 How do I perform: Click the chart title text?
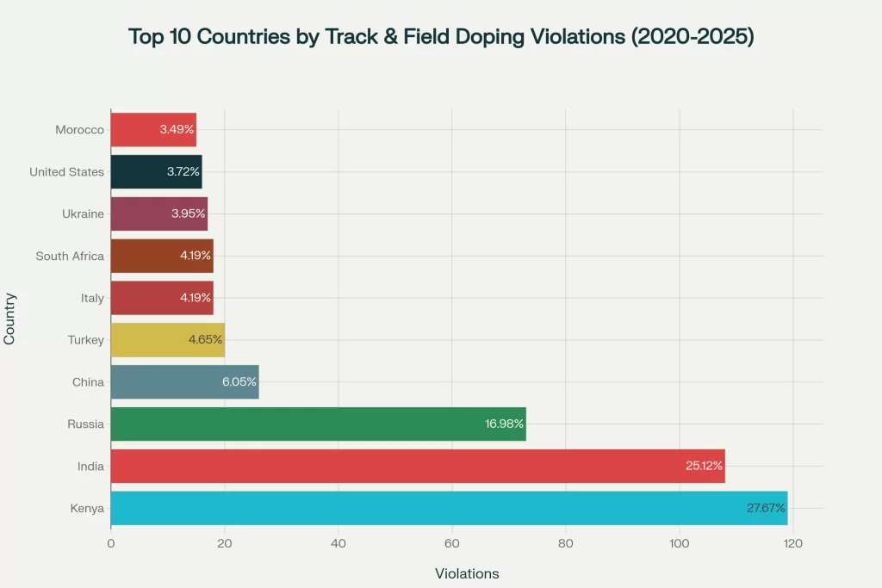click(441, 36)
